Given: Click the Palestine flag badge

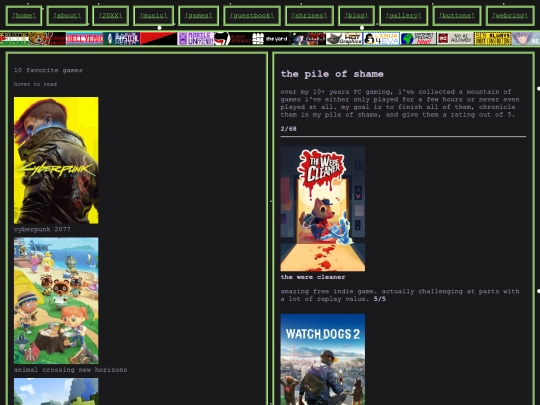Looking at the screenshot, I should [14, 39].
